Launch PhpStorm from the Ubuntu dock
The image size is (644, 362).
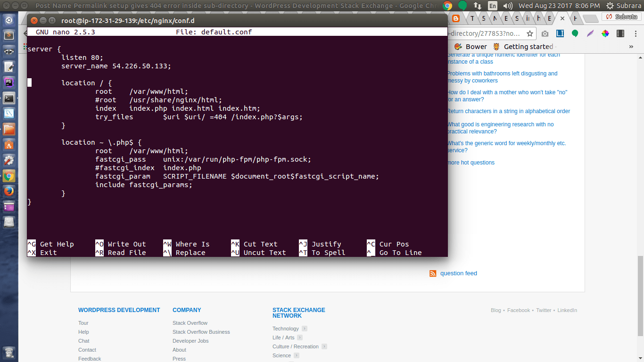tap(9, 82)
